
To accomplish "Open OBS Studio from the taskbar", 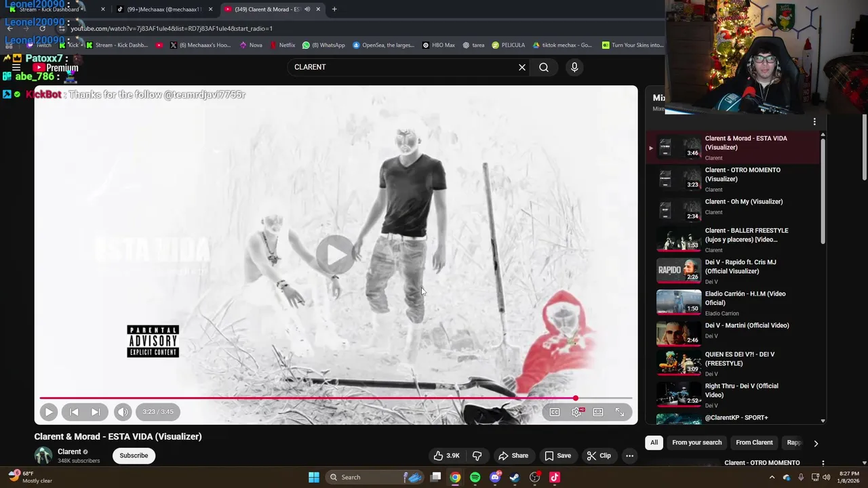I will (535, 477).
